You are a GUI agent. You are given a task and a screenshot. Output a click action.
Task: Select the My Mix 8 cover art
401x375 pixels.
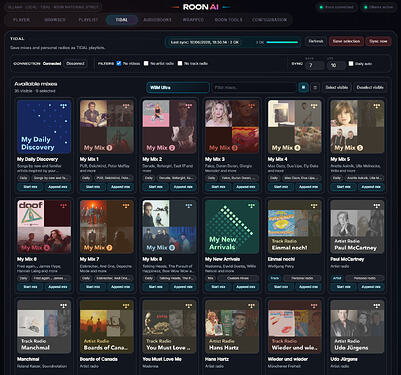[169, 227]
